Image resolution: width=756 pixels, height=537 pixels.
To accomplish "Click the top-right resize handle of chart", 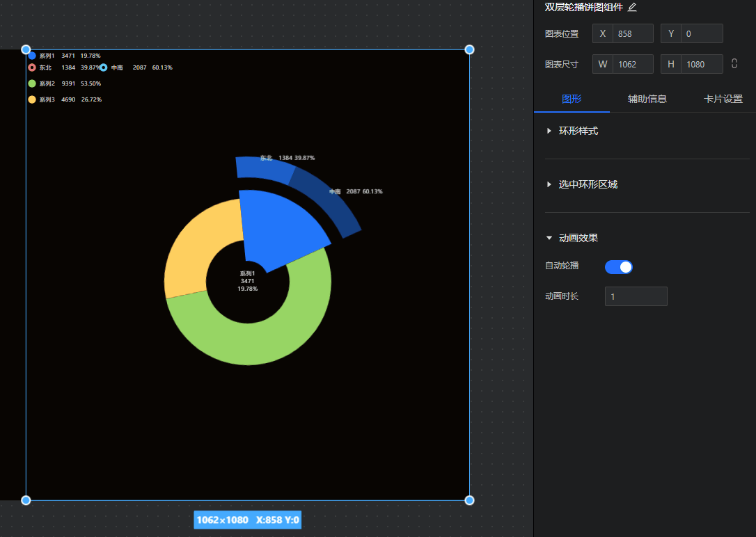I will [469, 49].
